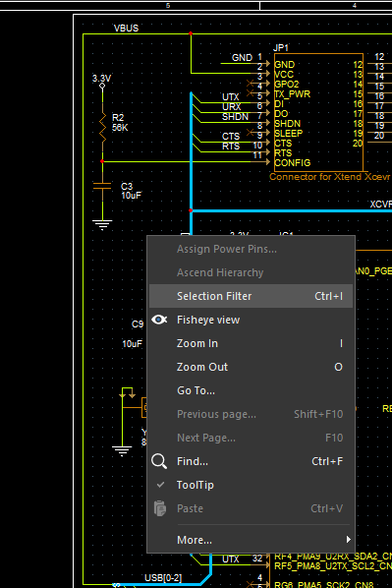Click Ascend Hierarchy menu entry
This screenshot has height=588, width=392.
pos(251,272)
